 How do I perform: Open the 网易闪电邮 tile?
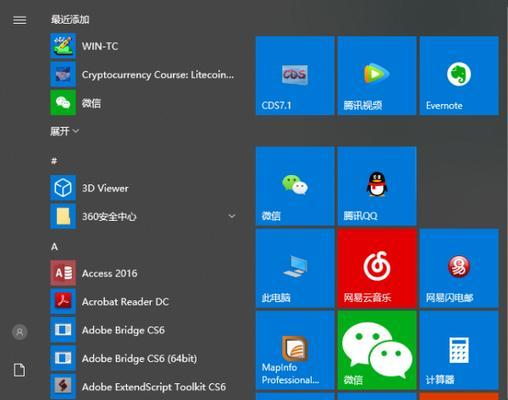pos(459,268)
